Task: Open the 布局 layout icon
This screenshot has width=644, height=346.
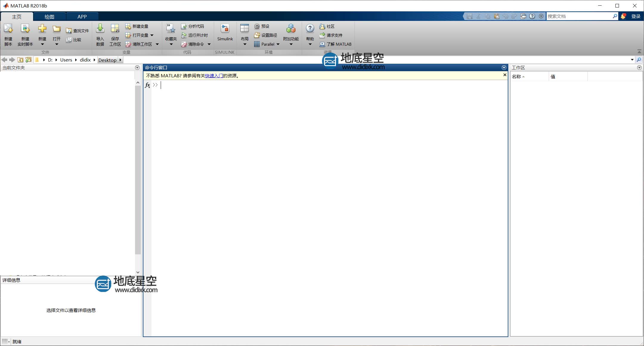Action: (244, 29)
